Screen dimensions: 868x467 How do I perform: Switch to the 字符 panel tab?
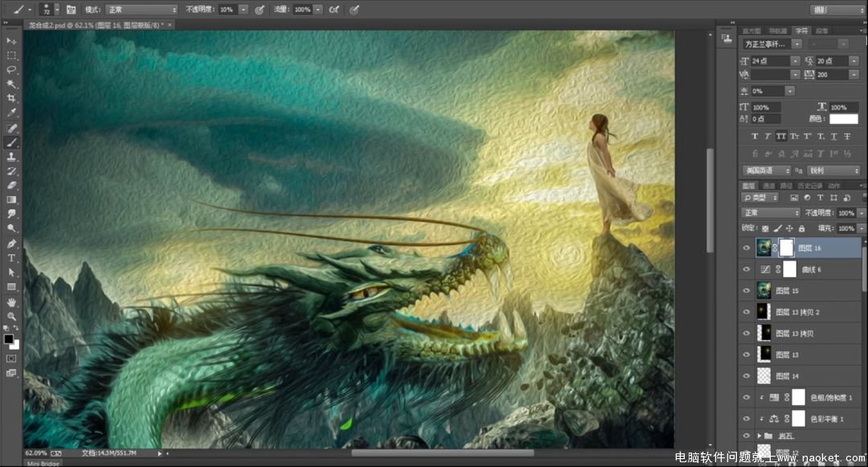[x=801, y=31]
